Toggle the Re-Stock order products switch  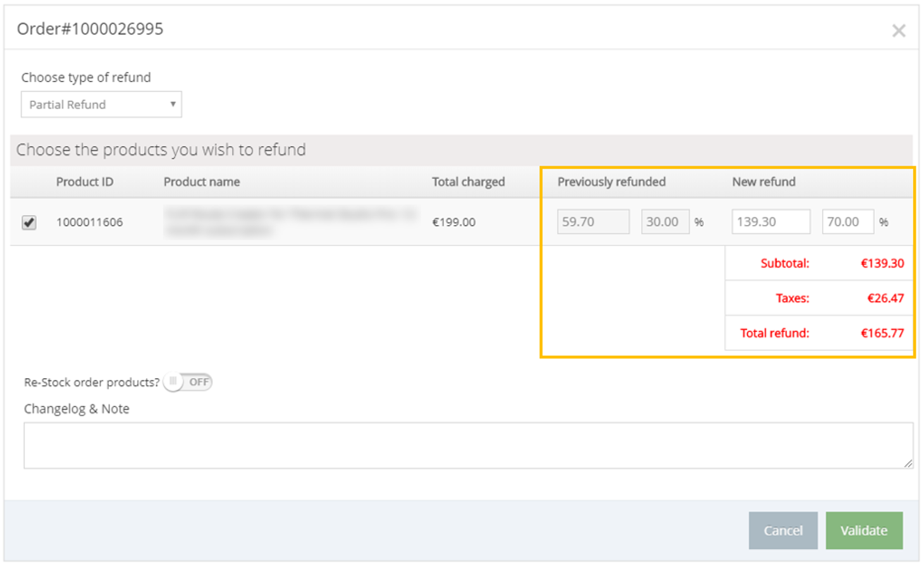[188, 382]
